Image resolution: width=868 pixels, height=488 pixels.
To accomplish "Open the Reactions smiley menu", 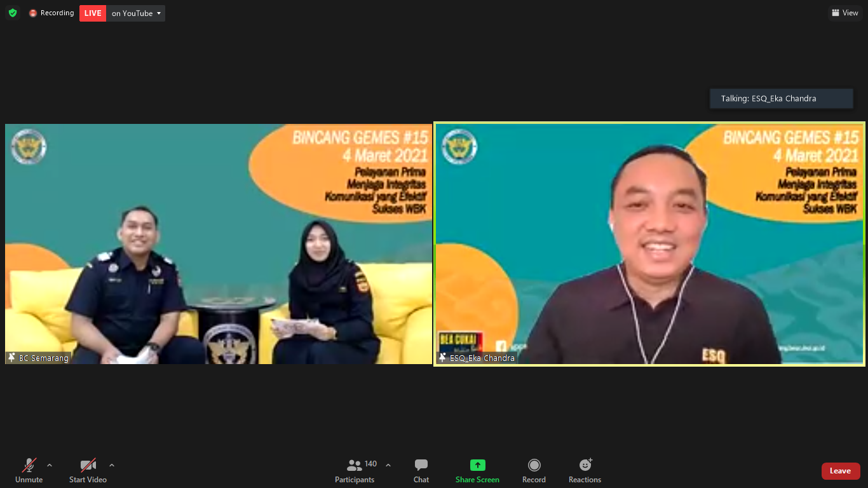I will pos(585,465).
